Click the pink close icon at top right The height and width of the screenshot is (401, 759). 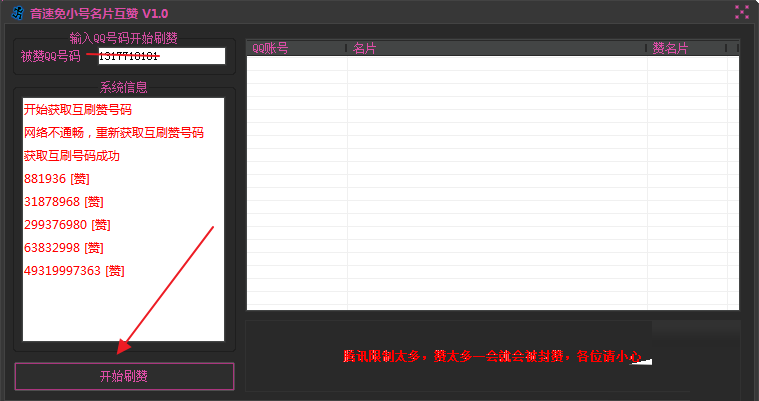(742, 12)
